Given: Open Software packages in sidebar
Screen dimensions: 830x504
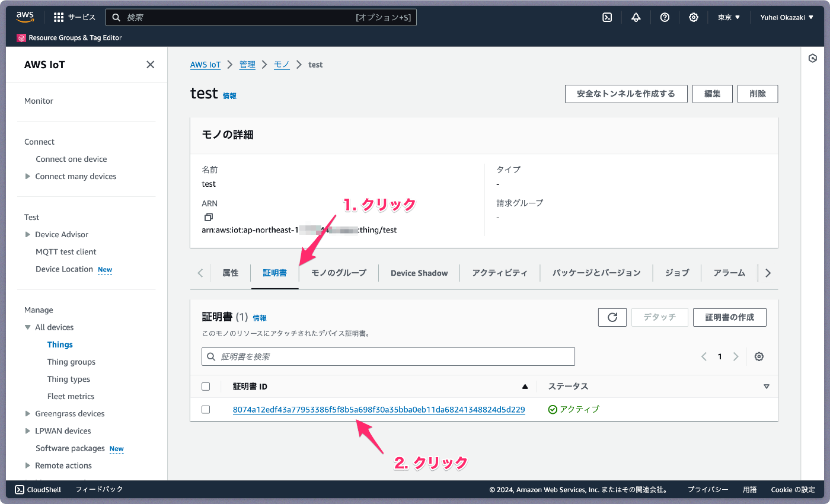Looking at the screenshot, I should 70,448.
